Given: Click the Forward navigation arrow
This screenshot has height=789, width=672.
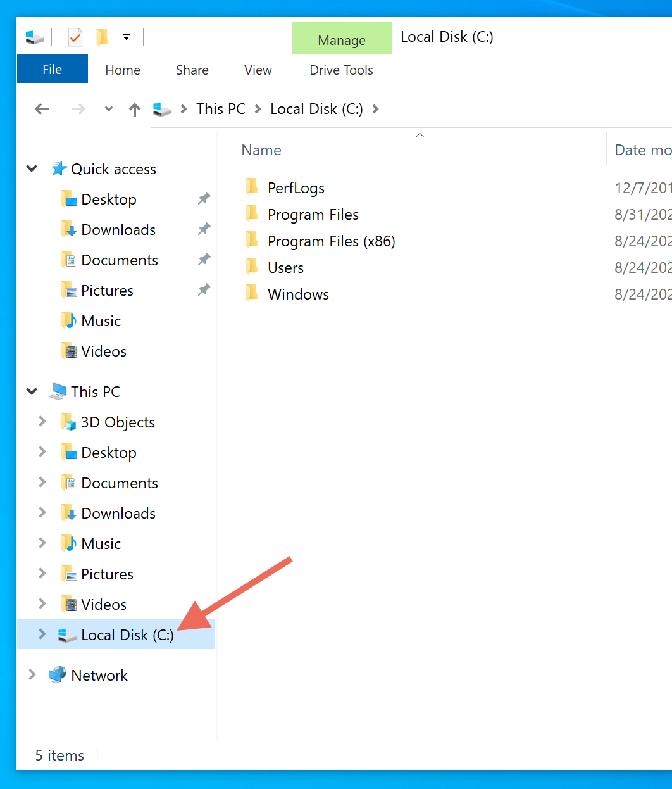Looking at the screenshot, I should point(78,109).
